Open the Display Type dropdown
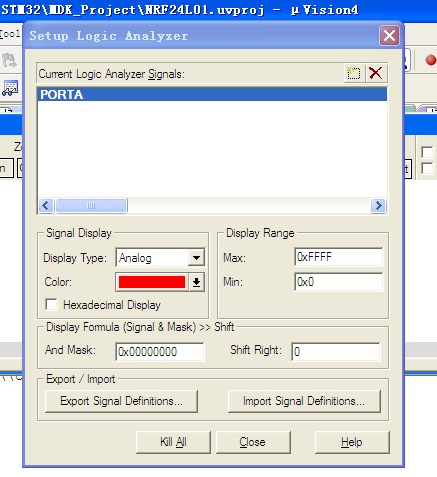 coord(196,257)
